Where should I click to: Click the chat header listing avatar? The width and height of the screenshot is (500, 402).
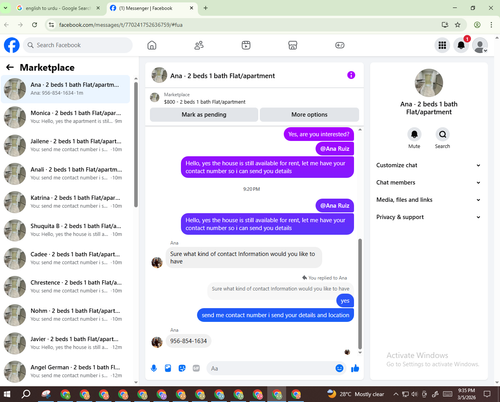click(x=159, y=75)
